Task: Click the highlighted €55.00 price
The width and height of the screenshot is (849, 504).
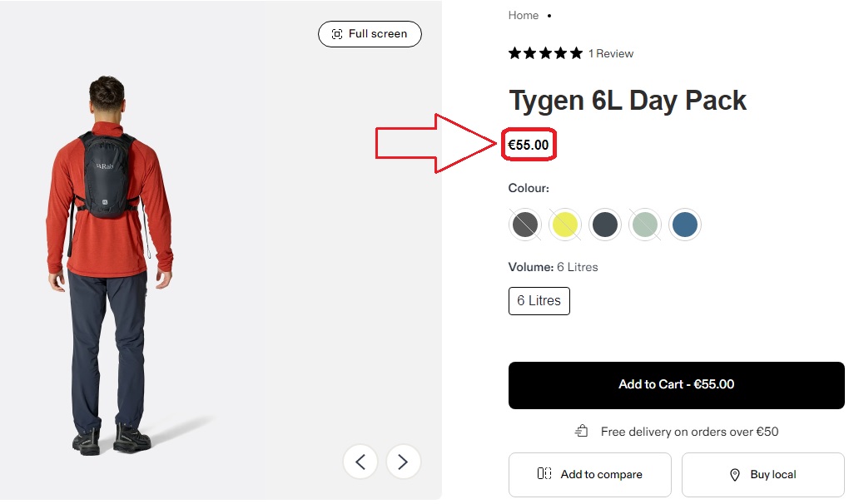Action: click(529, 146)
